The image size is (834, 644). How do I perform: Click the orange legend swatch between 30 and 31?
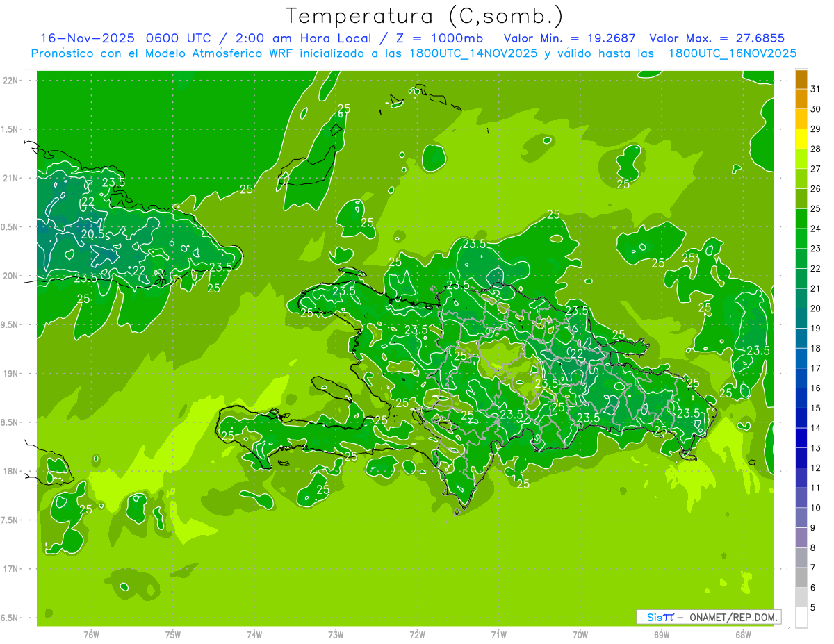pos(801,99)
